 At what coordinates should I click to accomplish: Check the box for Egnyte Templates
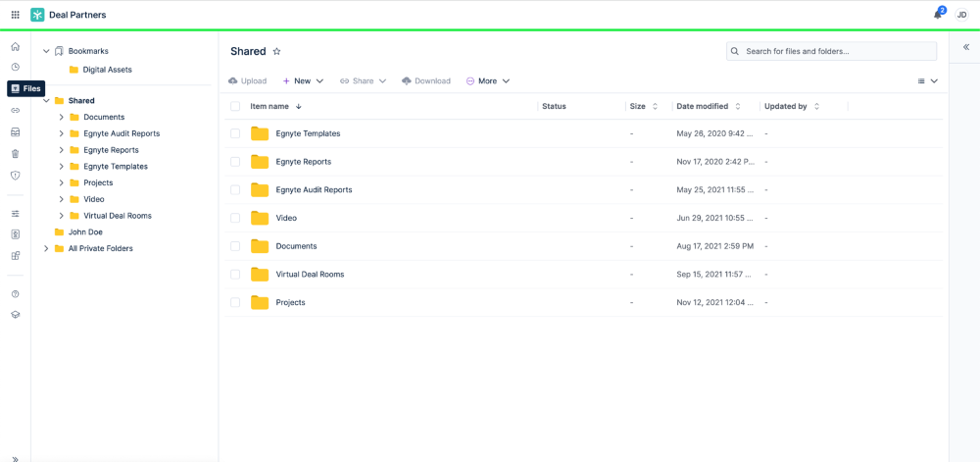click(x=235, y=133)
